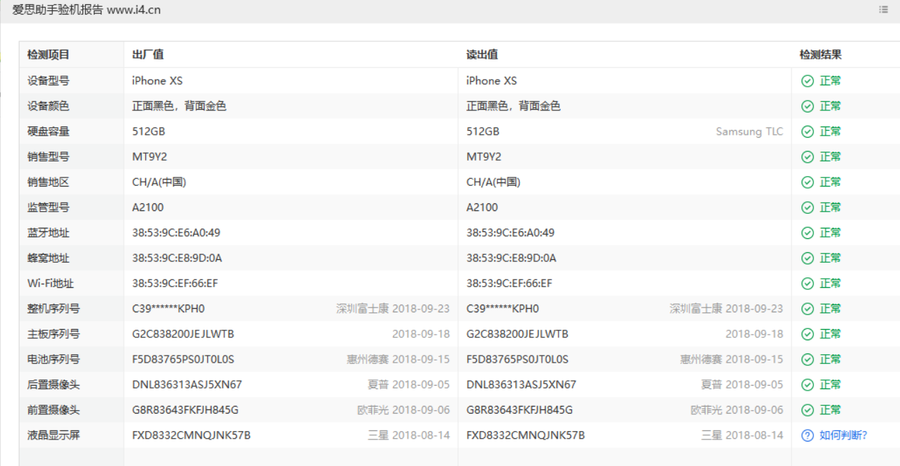The image size is (900, 466).
Task: Click 正常 status text in 设备型号 row
Action: click(x=830, y=81)
